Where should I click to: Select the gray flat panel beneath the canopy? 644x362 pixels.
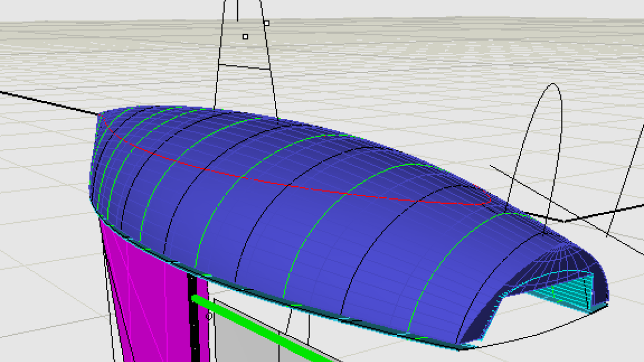click(x=247, y=341)
